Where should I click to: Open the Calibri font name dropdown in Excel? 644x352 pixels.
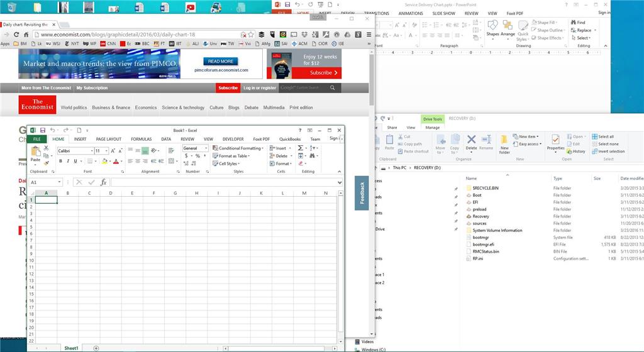tap(92, 151)
